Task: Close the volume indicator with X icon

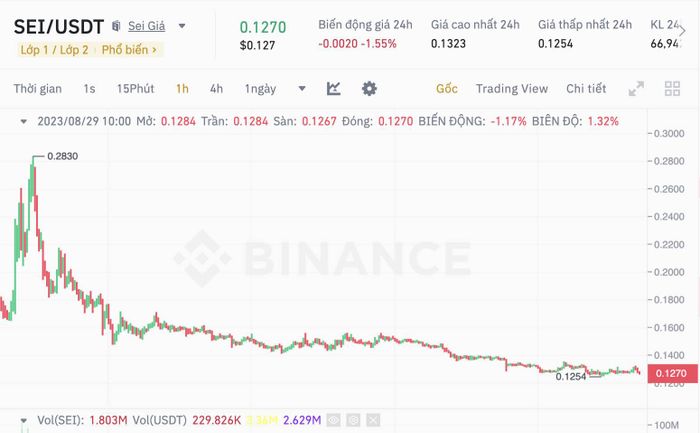Action: [374, 420]
